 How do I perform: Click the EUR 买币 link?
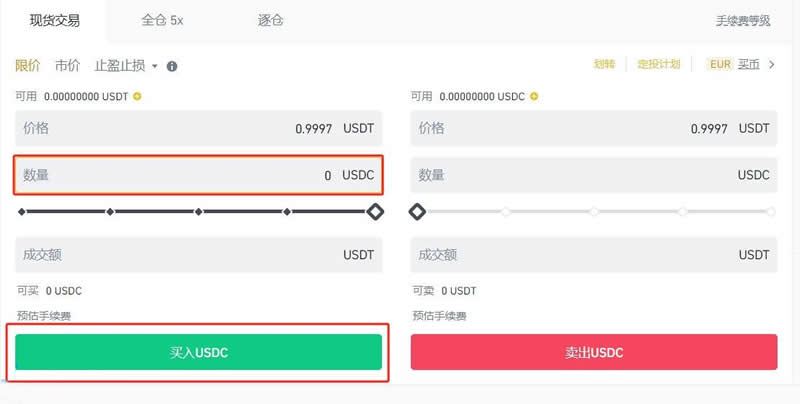pyautogui.click(x=734, y=64)
